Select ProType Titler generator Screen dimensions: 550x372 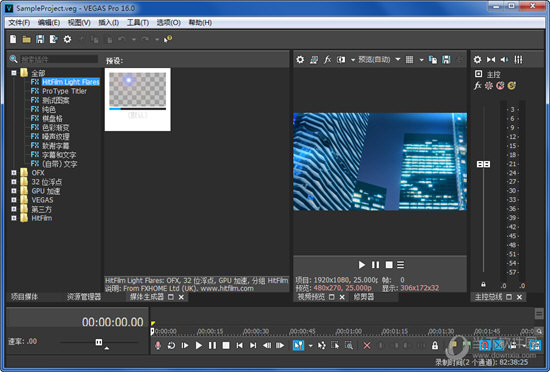pos(64,91)
